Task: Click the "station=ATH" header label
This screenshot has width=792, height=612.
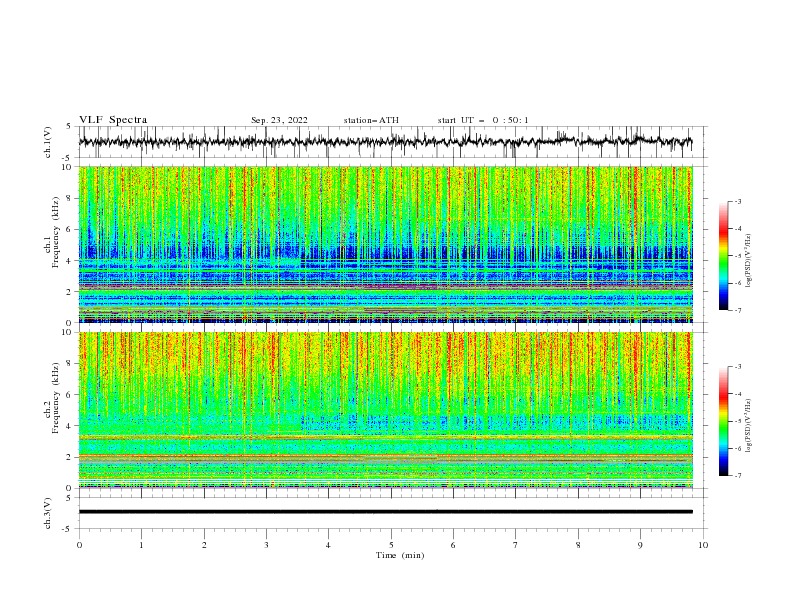Action: pos(371,120)
